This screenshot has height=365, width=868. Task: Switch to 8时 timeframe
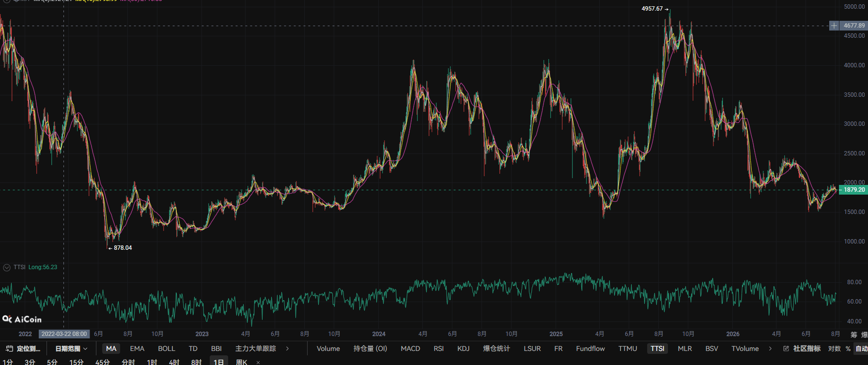(197, 362)
